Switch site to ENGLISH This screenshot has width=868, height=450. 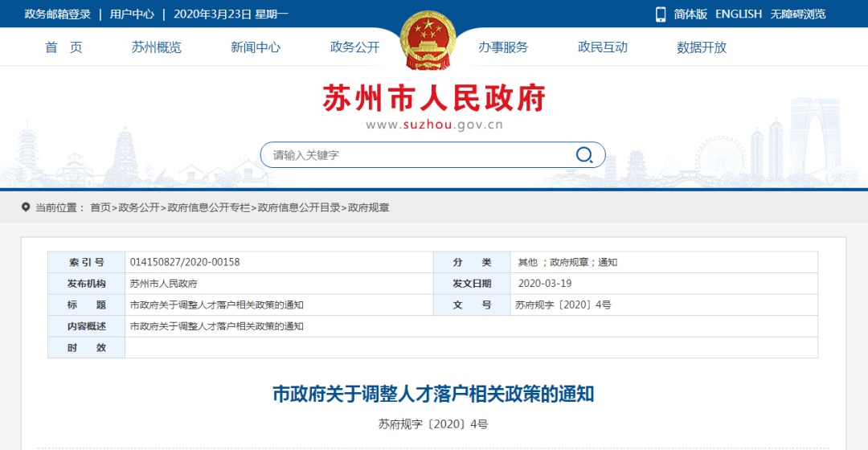[739, 14]
